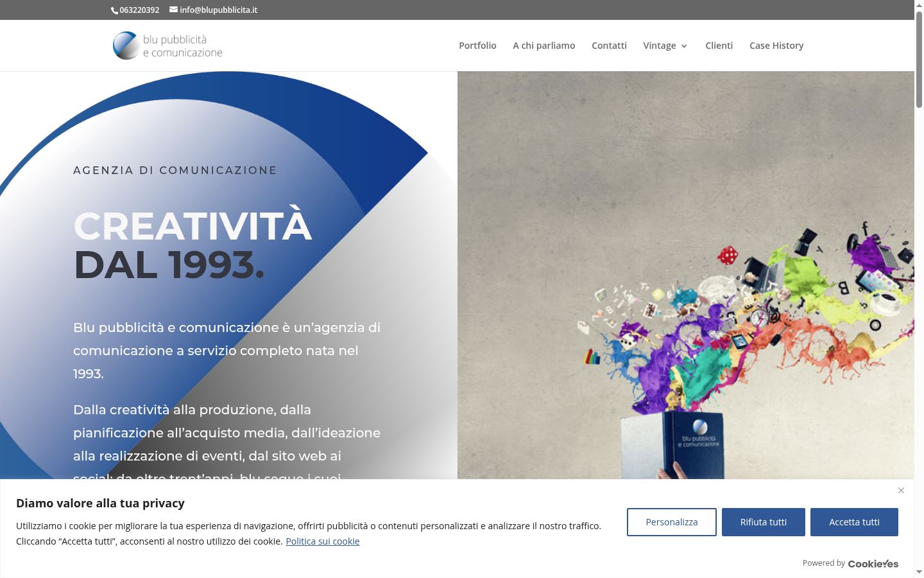Go to A chi parliamo page
This screenshot has height=578, width=924.
pos(544,46)
